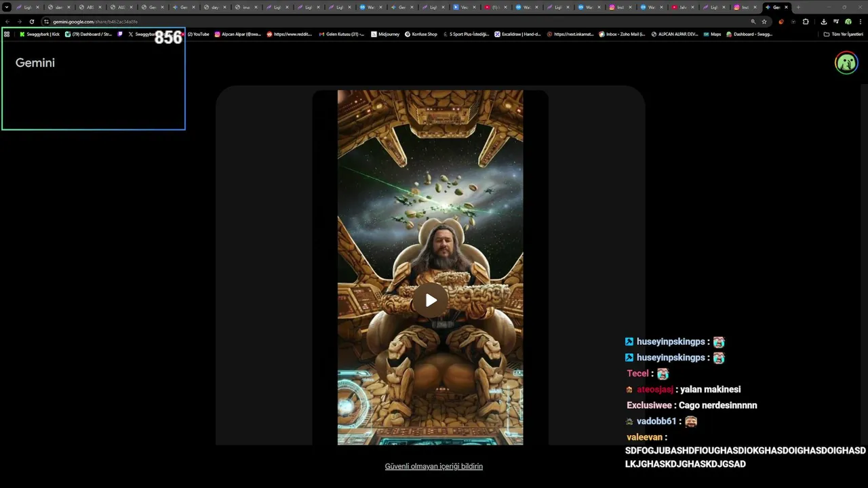Screen dimensions: 868x488
Task: Open the zoom magnifier icon in address bar
Action: click(753, 22)
